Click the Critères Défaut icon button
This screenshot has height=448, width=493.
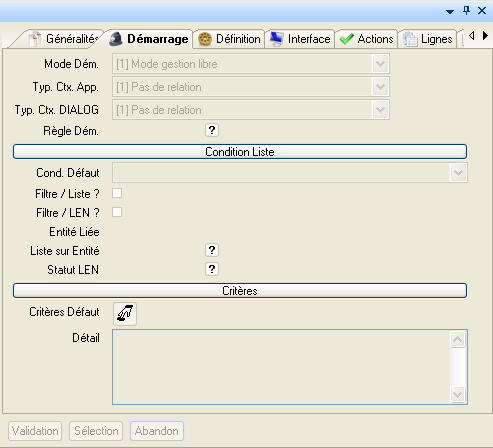(x=125, y=313)
